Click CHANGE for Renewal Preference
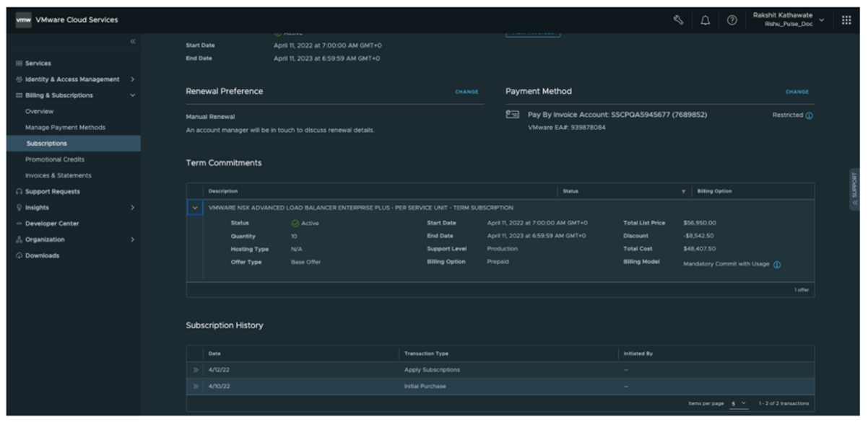 click(466, 92)
